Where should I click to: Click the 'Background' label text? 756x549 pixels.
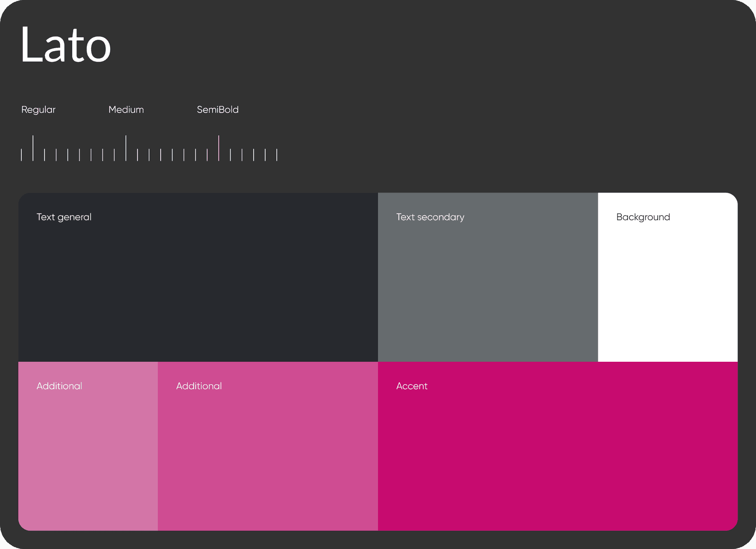(643, 217)
